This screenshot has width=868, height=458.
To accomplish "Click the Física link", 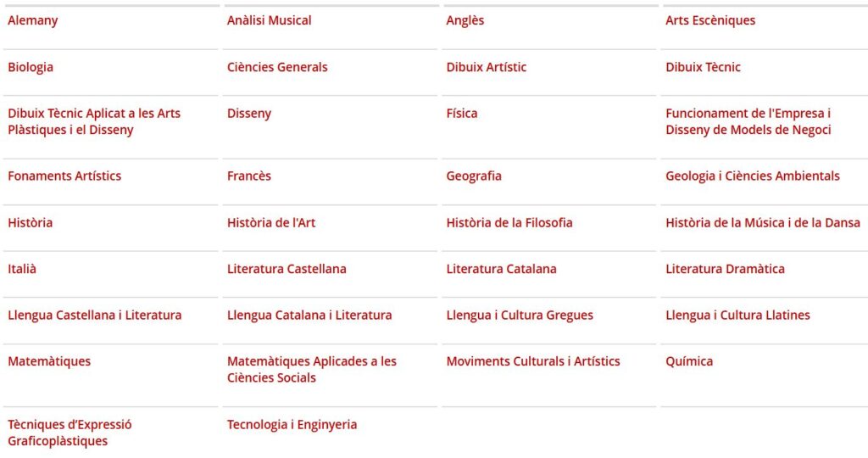I will tap(462, 113).
